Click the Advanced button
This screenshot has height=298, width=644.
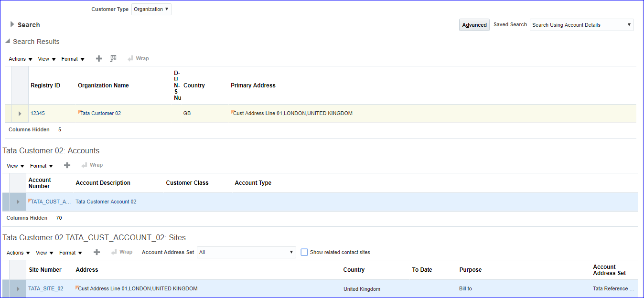(474, 25)
